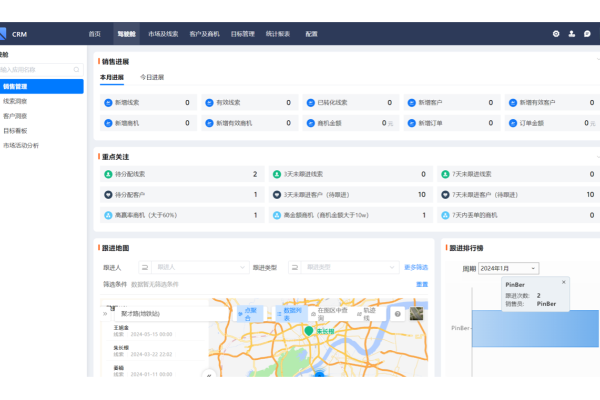Open the 跟进类型 dropdown

350,267
